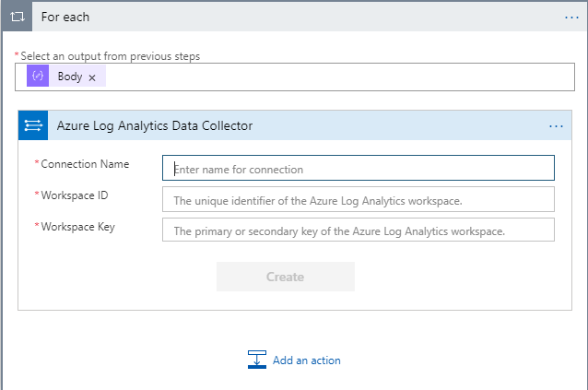The height and width of the screenshot is (390, 588).
Task: Click the Azure Log Analytics Data Collector icon
Action: (x=33, y=125)
